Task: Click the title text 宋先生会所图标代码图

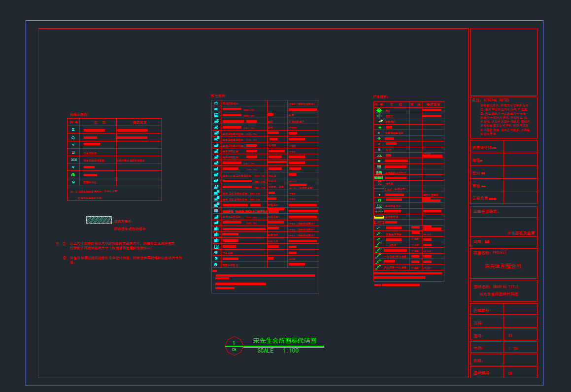Action: [284, 341]
